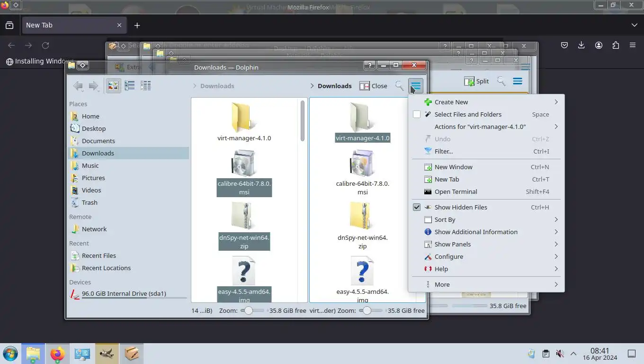Screen dimensions: 644x364
Task: Select dnSpy-net-win64.zip in right pane
Action: pos(362,226)
